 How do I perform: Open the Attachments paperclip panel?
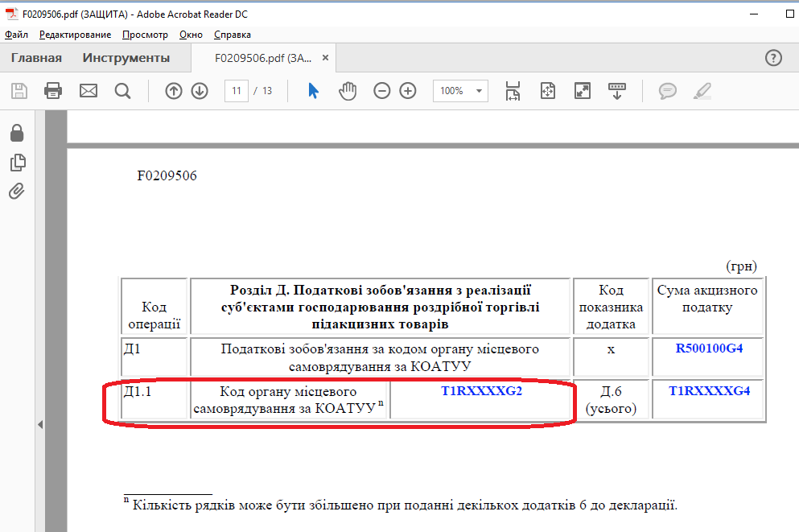(17, 192)
